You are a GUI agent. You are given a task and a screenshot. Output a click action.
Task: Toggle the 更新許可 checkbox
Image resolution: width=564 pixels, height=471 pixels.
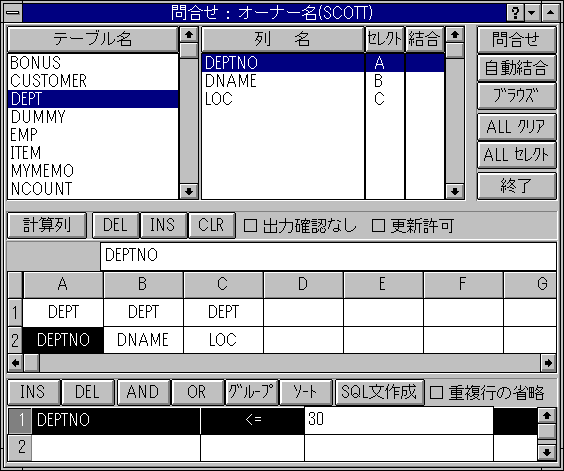click(x=378, y=226)
